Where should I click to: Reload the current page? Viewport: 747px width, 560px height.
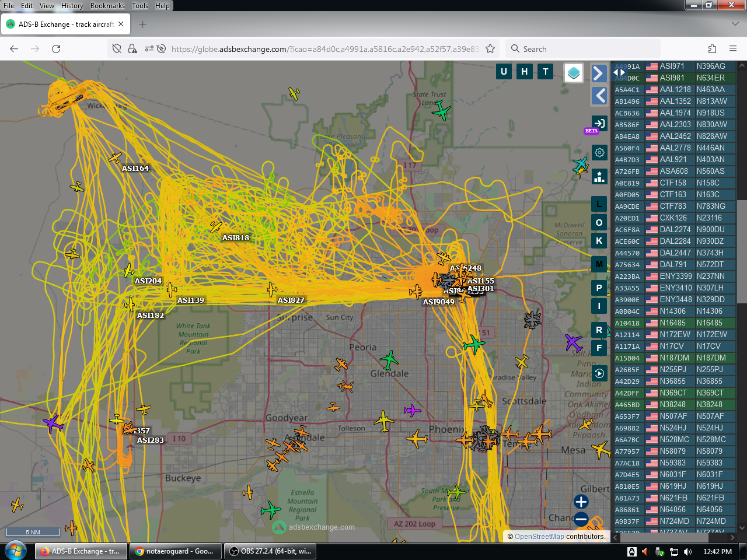pyautogui.click(x=56, y=49)
